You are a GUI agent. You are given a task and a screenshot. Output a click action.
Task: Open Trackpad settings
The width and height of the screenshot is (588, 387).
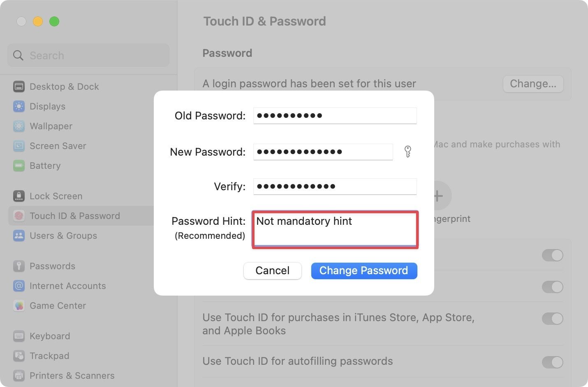[x=49, y=356]
